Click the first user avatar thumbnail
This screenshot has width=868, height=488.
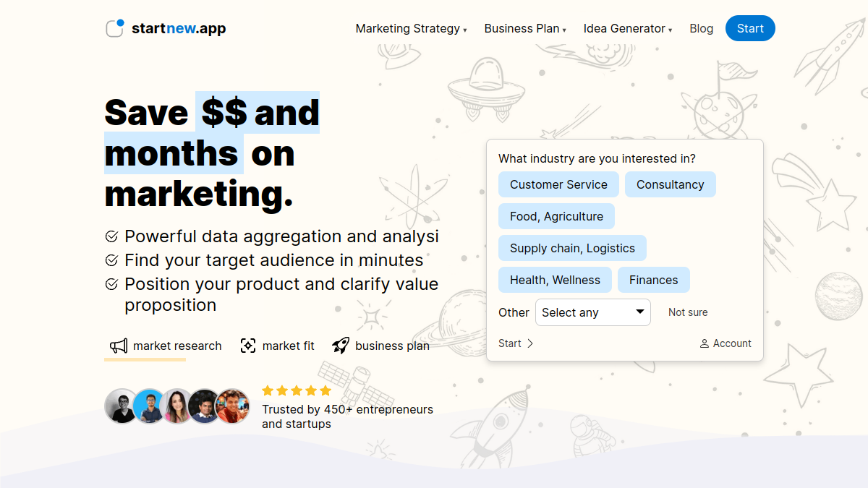pos(122,406)
